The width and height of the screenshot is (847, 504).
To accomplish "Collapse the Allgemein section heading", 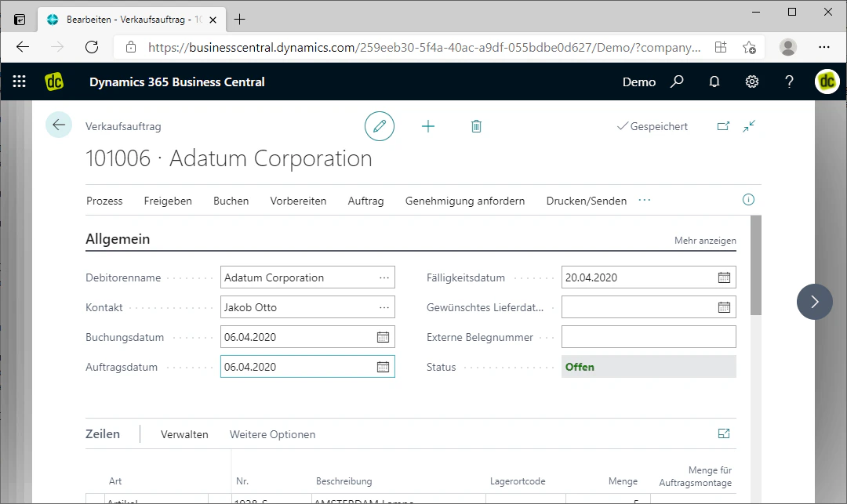I will tap(118, 238).
